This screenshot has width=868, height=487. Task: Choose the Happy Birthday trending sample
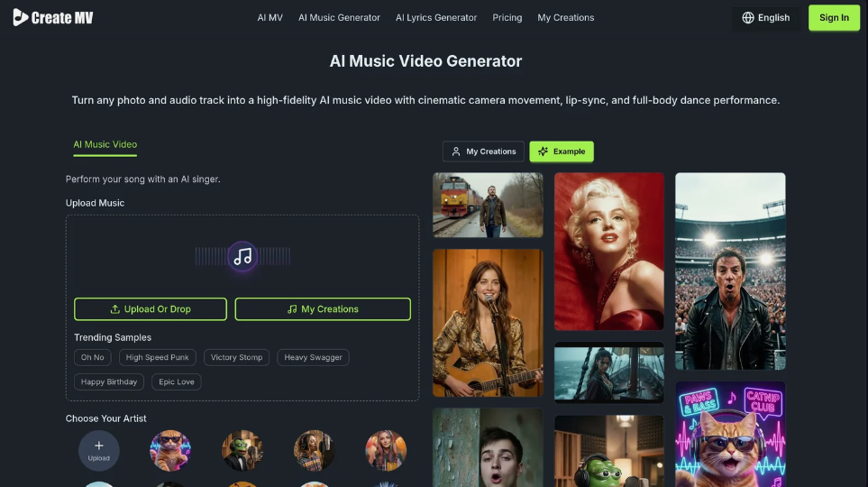(109, 382)
